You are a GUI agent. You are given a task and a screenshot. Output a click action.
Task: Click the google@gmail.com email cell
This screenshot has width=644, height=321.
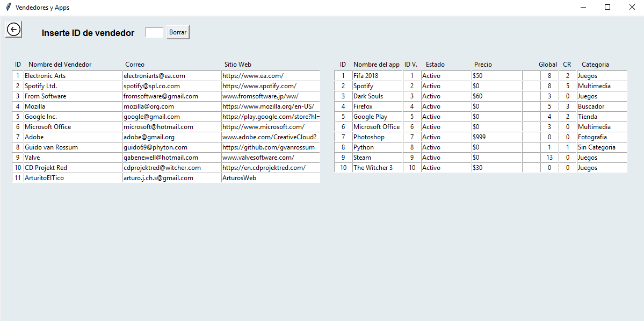click(x=172, y=117)
